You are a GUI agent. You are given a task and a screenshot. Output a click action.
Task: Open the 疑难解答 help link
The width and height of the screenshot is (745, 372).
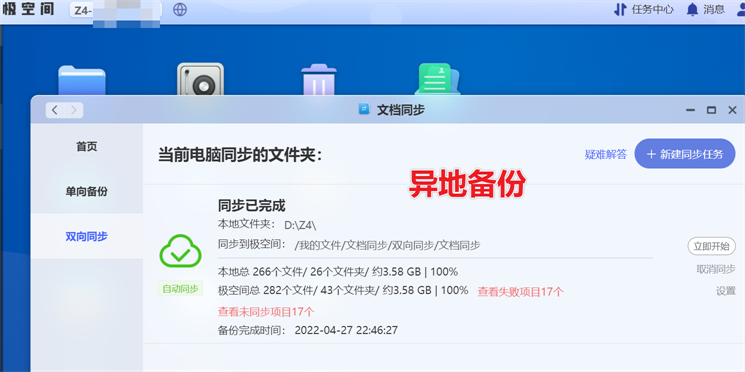[606, 154]
